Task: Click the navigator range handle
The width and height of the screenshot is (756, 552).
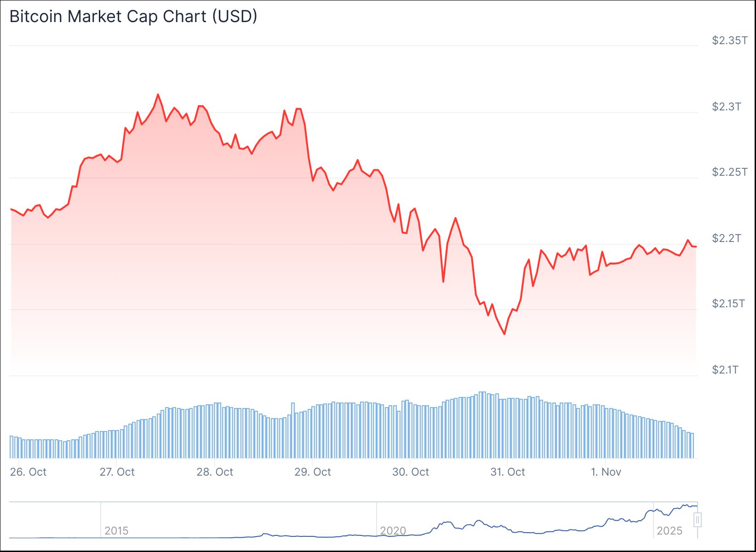Action: [698, 520]
